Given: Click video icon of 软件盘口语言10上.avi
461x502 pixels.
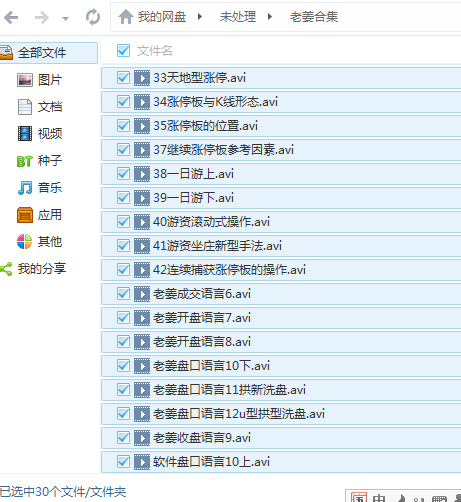Looking at the screenshot, I should tap(142, 462).
